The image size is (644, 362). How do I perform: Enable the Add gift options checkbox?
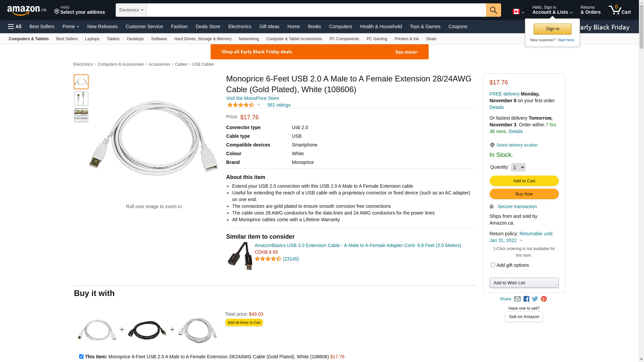(x=493, y=265)
